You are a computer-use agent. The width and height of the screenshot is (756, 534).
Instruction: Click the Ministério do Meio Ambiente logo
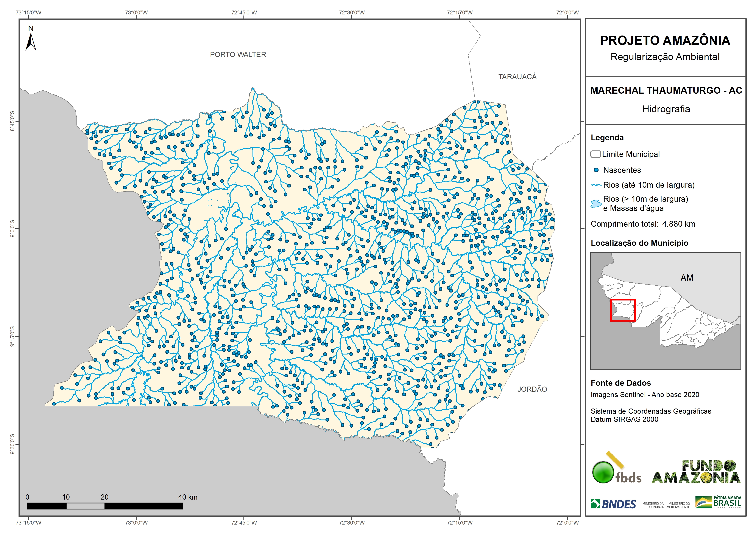point(678,505)
